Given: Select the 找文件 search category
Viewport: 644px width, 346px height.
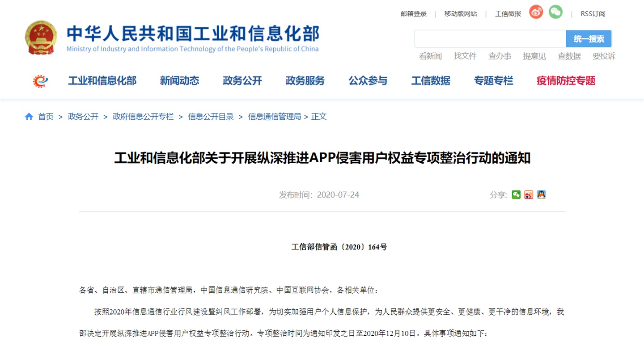Looking at the screenshot, I should pos(465,56).
